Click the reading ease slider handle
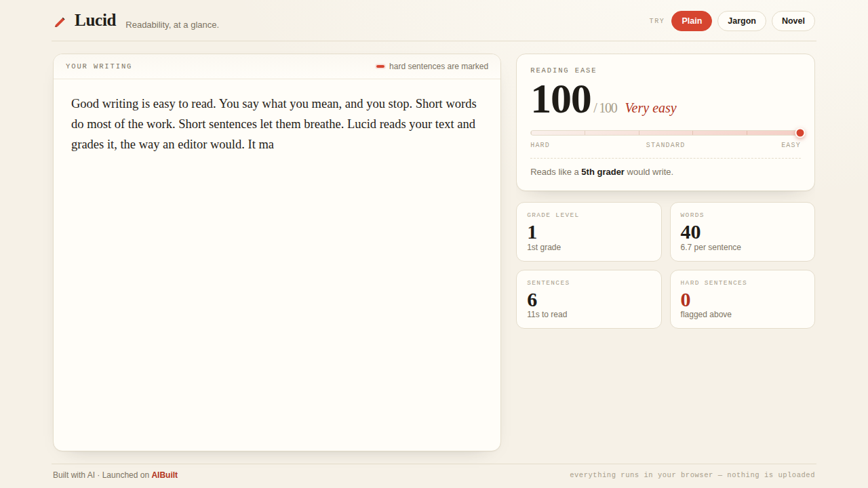Image resolution: width=868 pixels, height=488 pixels. pyautogui.click(x=800, y=133)
